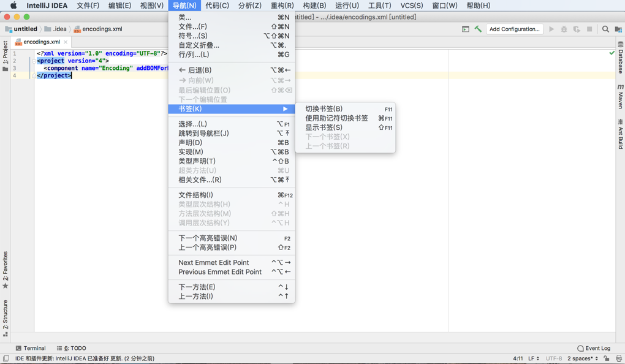Open the Database tool window

pyautogui.click(x=621, y=58)
